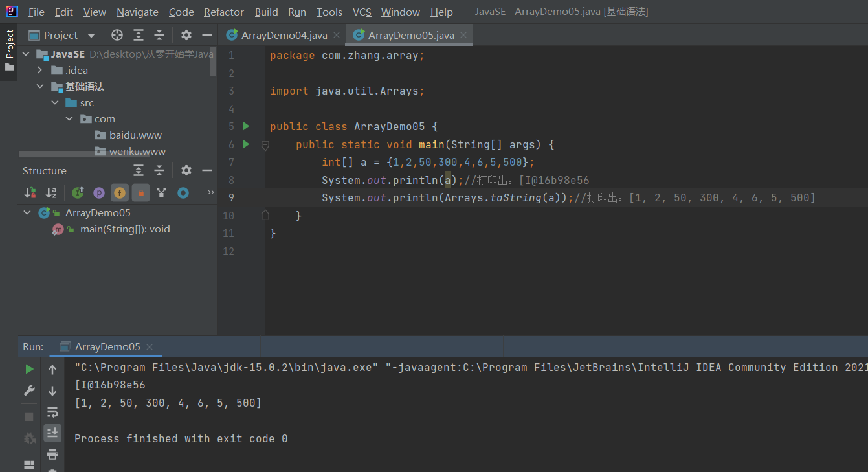The width and height of the screenshot is (868, 472).
Task: Collapse the src folder
Action: point(55,103)
